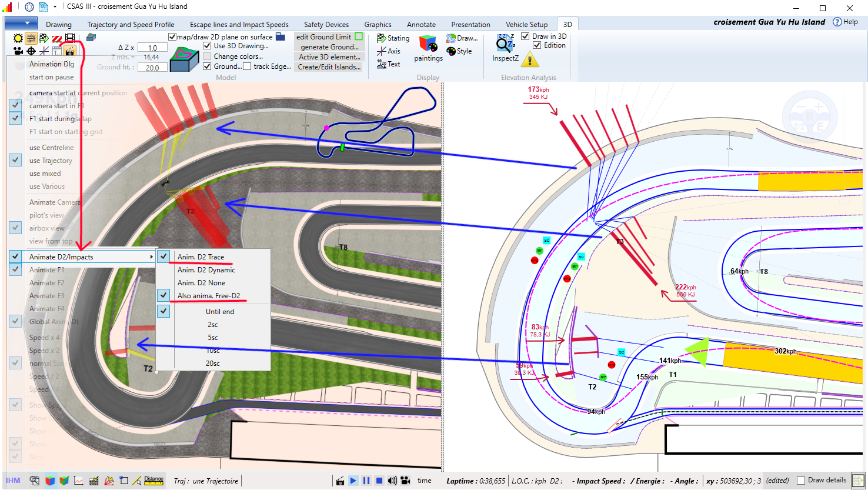Click the Draw... display item
The height and width of the screenshot is (490, 868).
click(x=462, y=38)
